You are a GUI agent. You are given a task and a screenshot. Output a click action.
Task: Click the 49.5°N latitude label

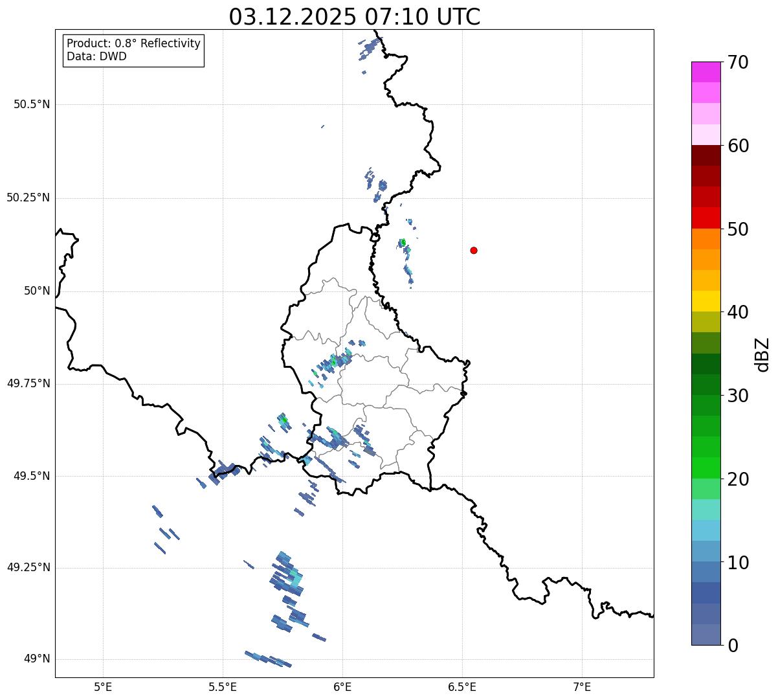32,476
